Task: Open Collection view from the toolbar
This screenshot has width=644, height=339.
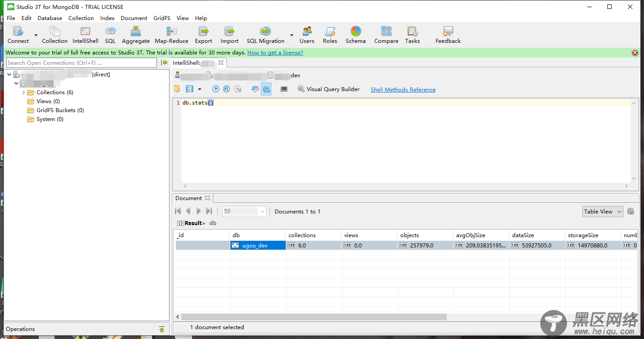Action: (x=55, y=35)
